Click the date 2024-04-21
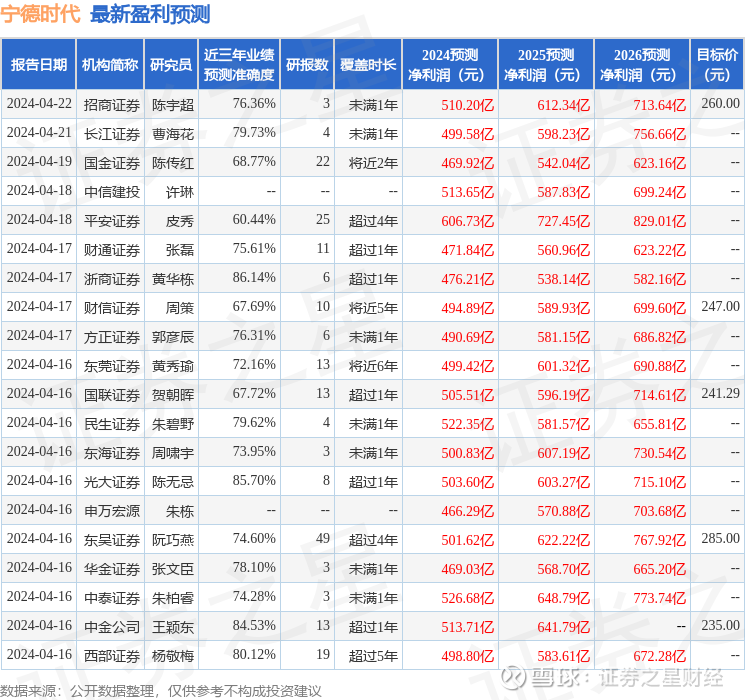 click(x=39, y=132)
